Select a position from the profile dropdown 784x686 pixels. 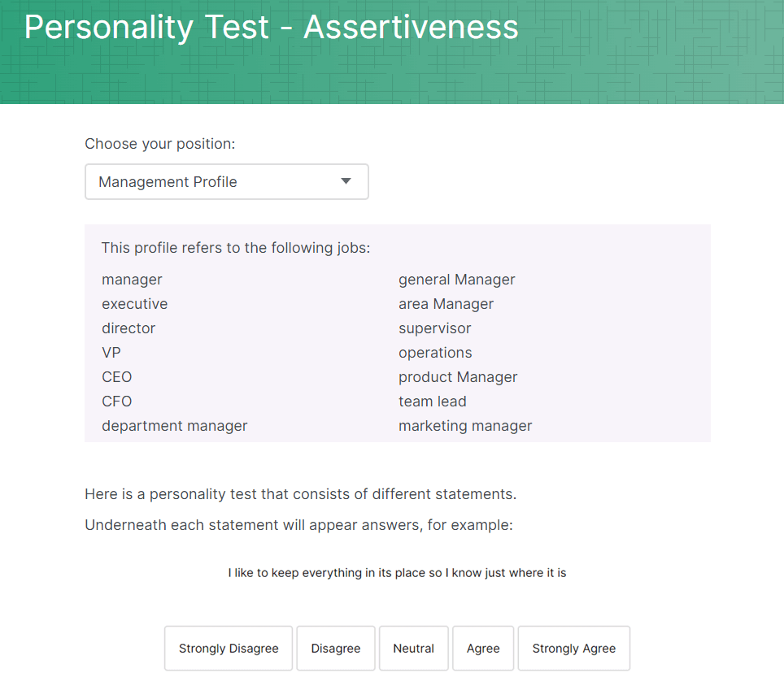click(x=226, y=181)
